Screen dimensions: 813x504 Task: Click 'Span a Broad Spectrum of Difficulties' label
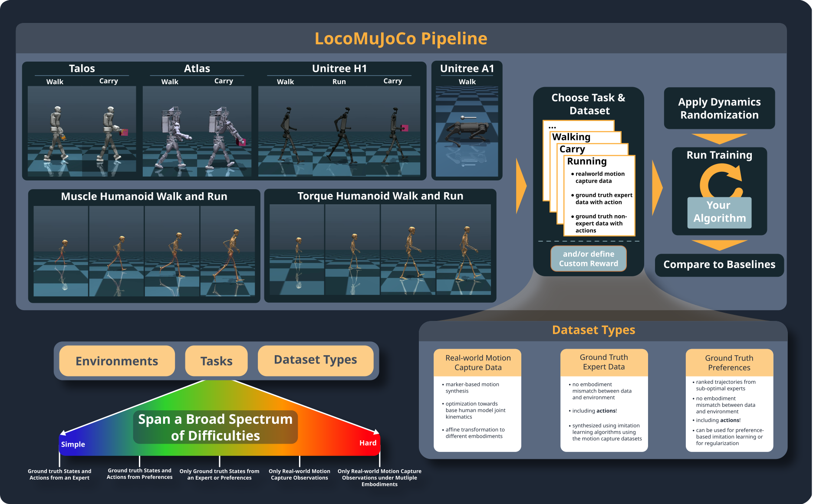click(x=215, y=427)
